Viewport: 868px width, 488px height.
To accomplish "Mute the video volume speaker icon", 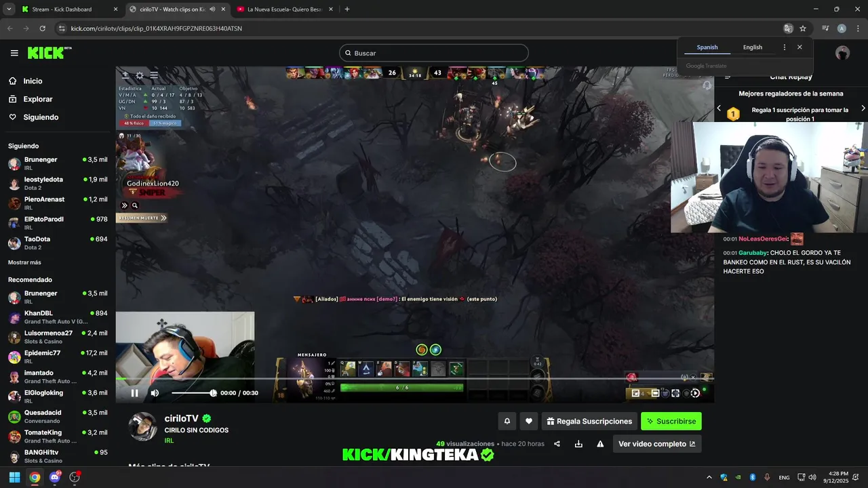I will (155, 393).
